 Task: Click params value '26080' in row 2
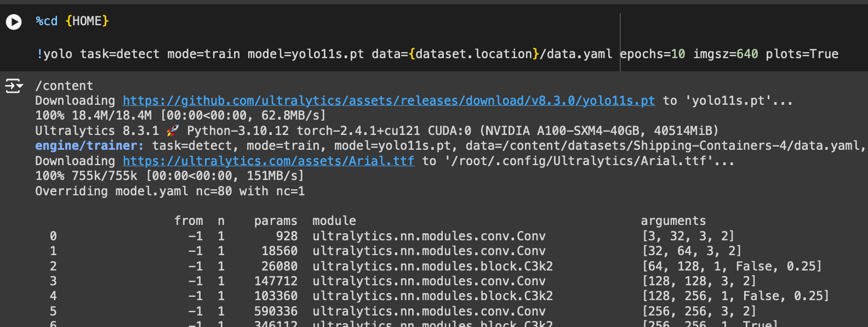pos(279,266)
